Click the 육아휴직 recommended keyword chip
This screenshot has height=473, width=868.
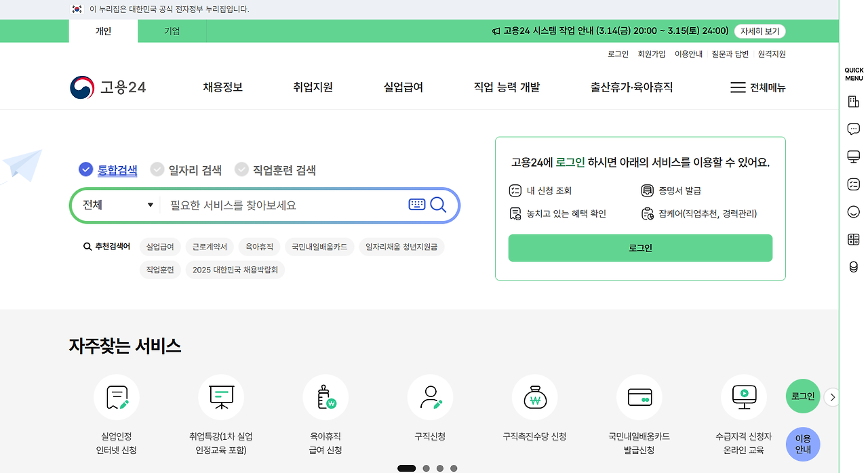point(260,247)
